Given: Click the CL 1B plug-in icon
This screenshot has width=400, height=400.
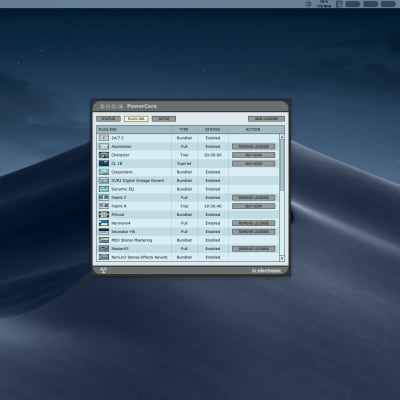Looking at the screenshot, I should (104, 163).
